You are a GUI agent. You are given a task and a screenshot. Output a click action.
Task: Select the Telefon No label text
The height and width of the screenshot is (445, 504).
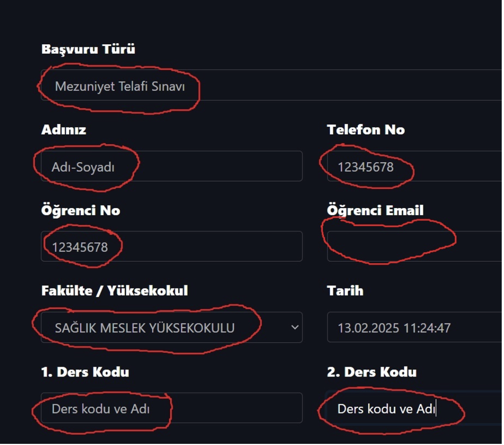(x=366, y=130)
